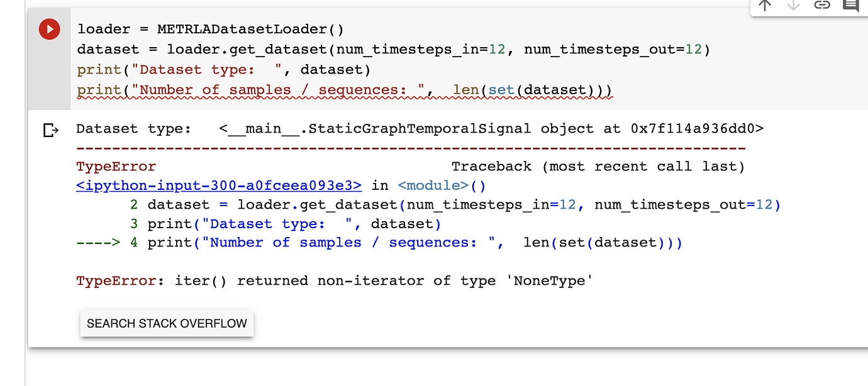Click the comment bubble icon in toolbar
The height and width of the screenshot is (386, 868).
coord(851,6)
